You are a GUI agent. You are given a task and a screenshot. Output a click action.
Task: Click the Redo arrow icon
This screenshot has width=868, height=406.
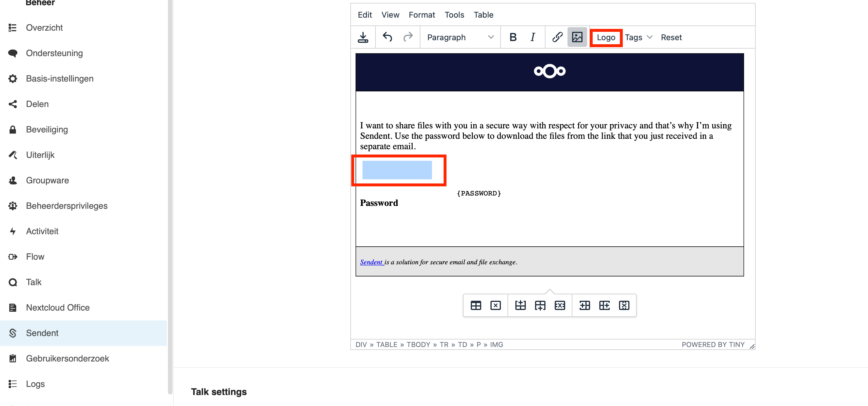coord(408,37)
